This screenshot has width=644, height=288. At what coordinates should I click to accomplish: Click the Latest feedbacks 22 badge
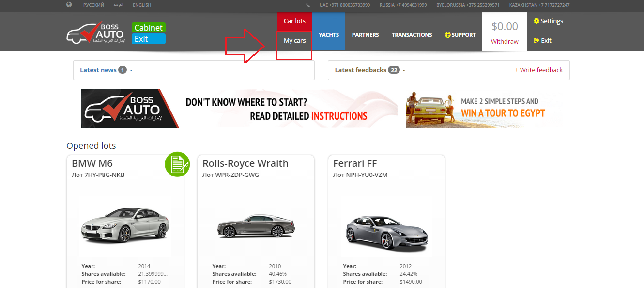click(394, 70)
